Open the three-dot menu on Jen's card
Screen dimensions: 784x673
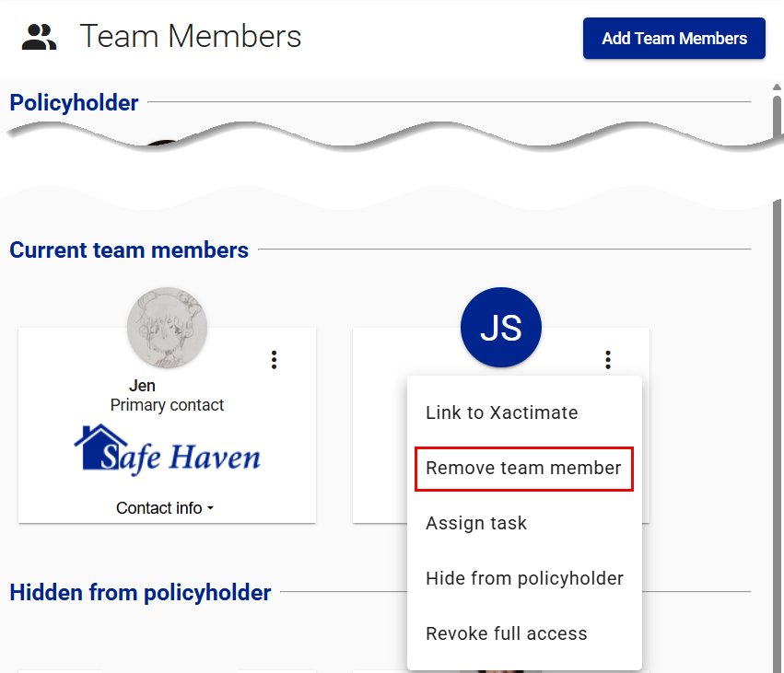[x=274, y=360]
